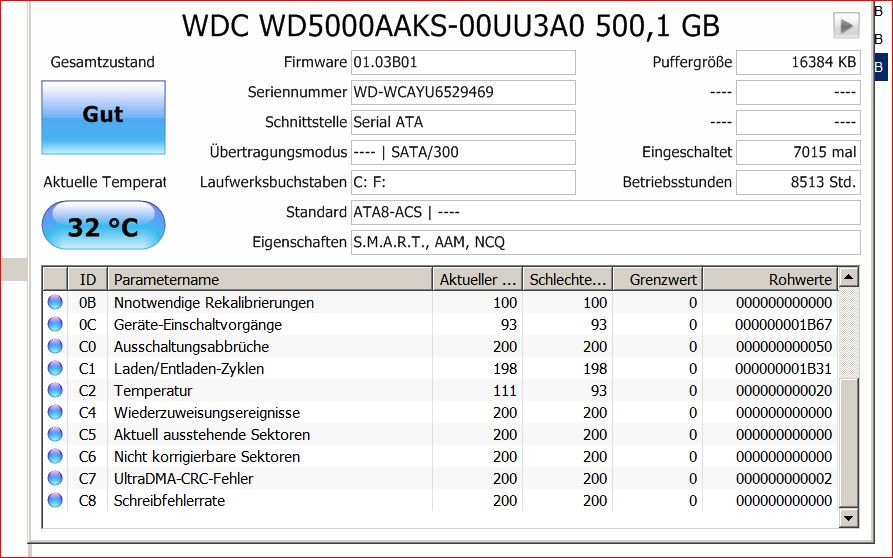Click the Seriennummer value field
Screen dimensions: 893x558
462,93
